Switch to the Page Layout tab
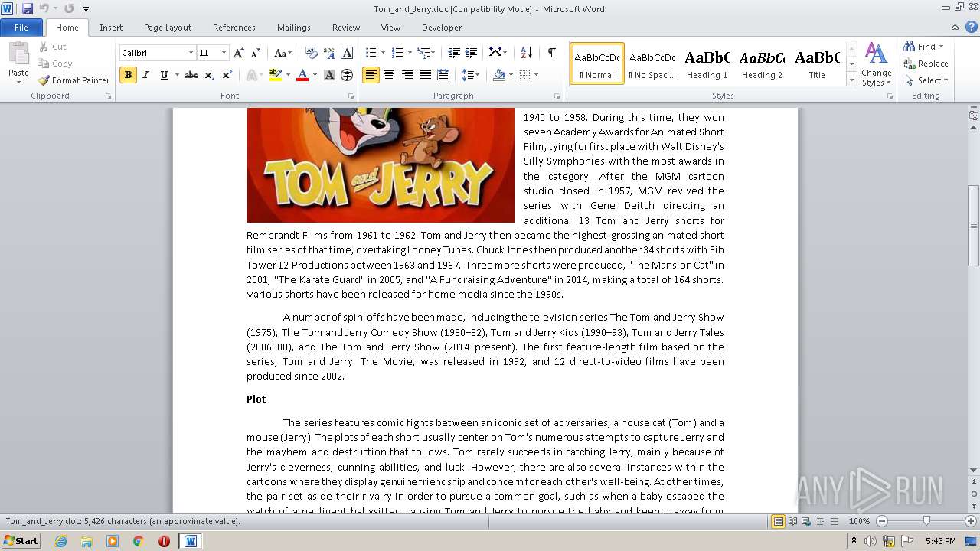The height and width of the screenshot is (551, 980). [168, 28]
